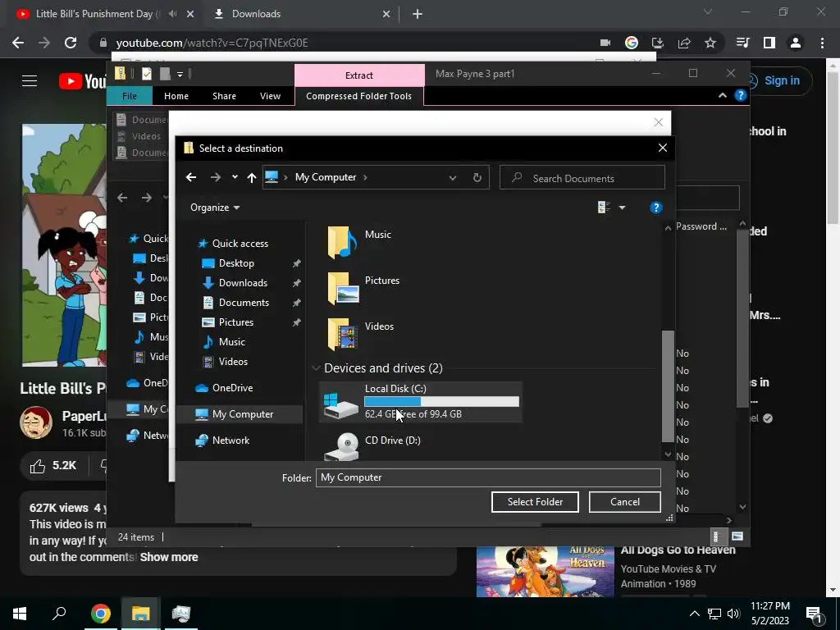Go up one folder level in dialog
This screenshot has height=630, width=840.
[252, 177]
